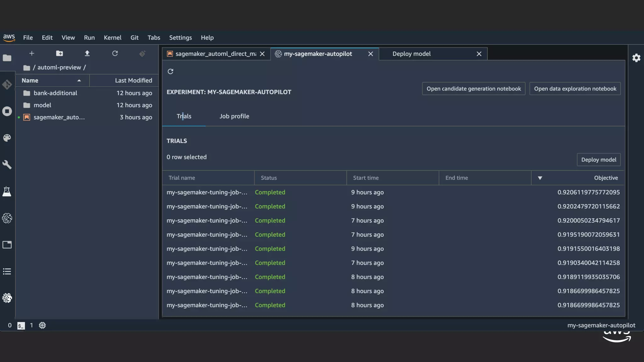Open the table of contents list icon
This screenshot has height=362, width=644.
[7, 271]
